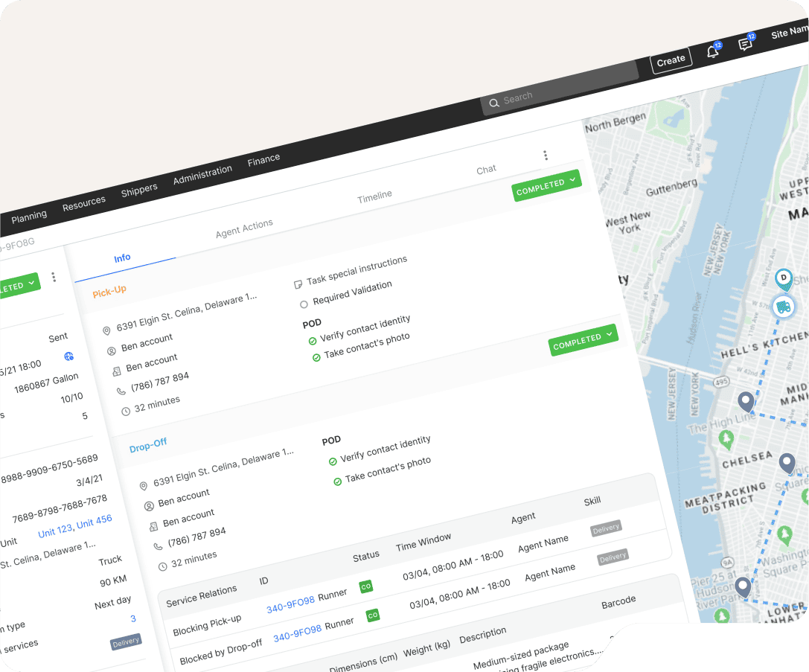Open the Administration menu
The image size is (809, 672).
click(x=202, y=174)
